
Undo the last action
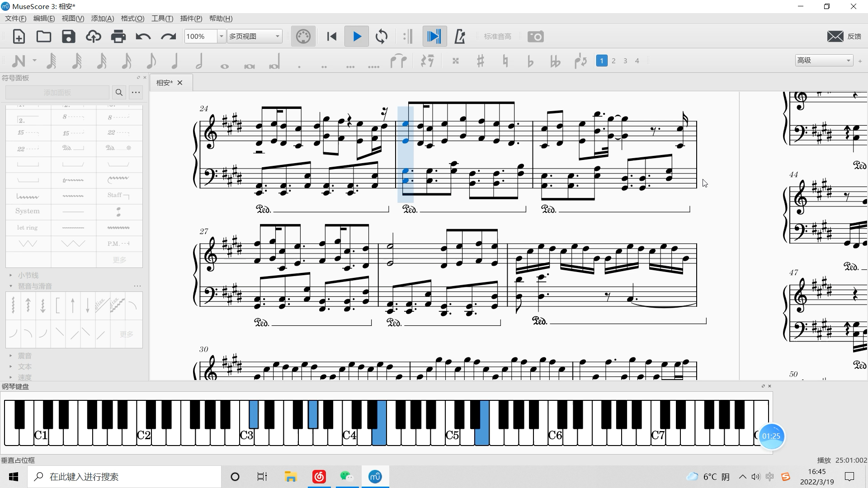143,37
